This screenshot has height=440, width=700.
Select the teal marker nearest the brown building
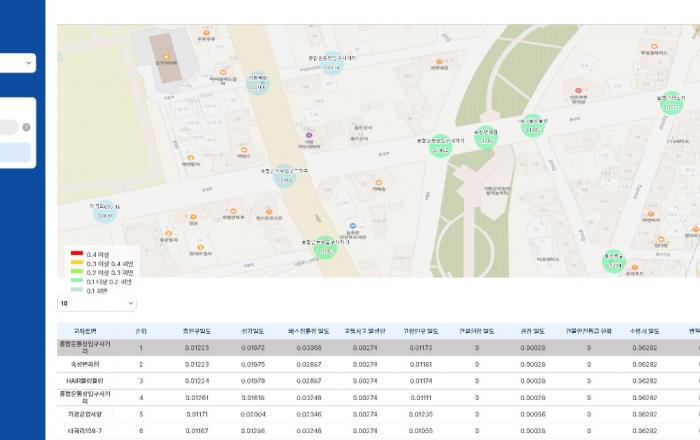click(258, 83)
